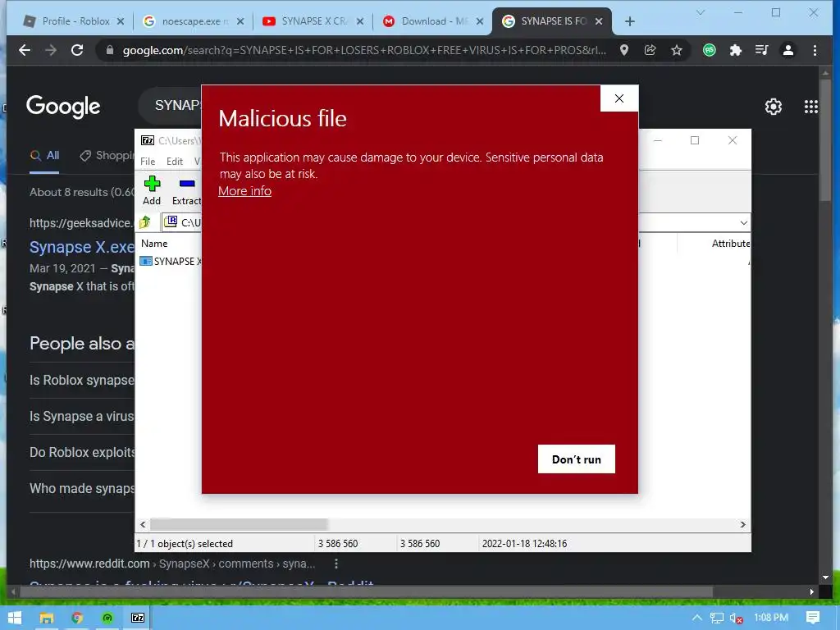The width and height of the screenshot is (840, 630).
Task: Select the All search tab
Action: coord(44,155)
